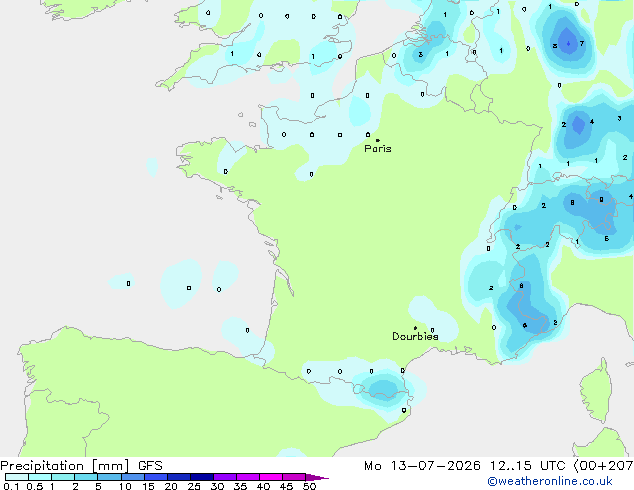Select the 40–45 mm magenta legend swatch

point(271,477)
